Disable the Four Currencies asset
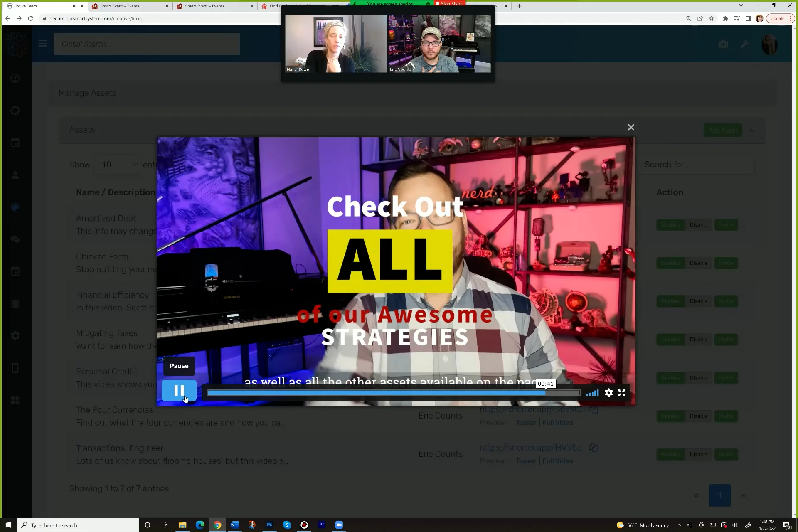This screenshot has width=798, height=532. click(x=698, y=416)
